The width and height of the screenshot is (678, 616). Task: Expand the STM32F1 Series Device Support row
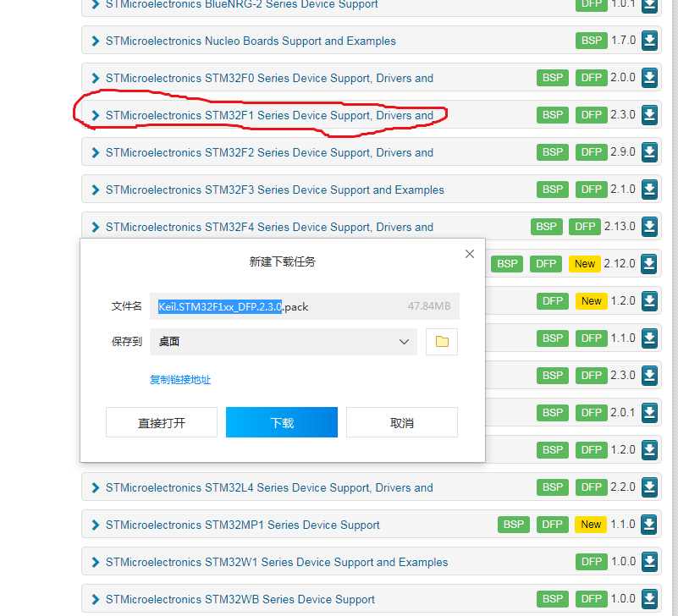[x=96, y=115]
